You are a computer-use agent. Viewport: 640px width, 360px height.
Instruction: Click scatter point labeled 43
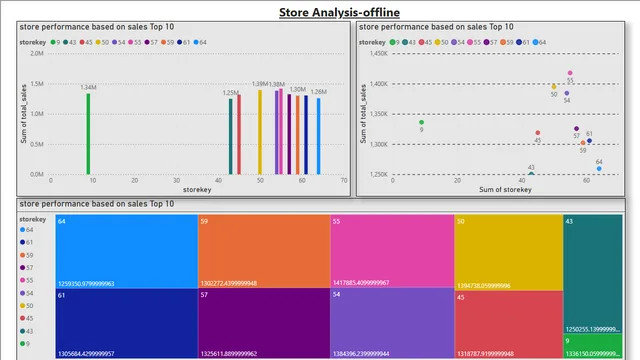point(531,173)
